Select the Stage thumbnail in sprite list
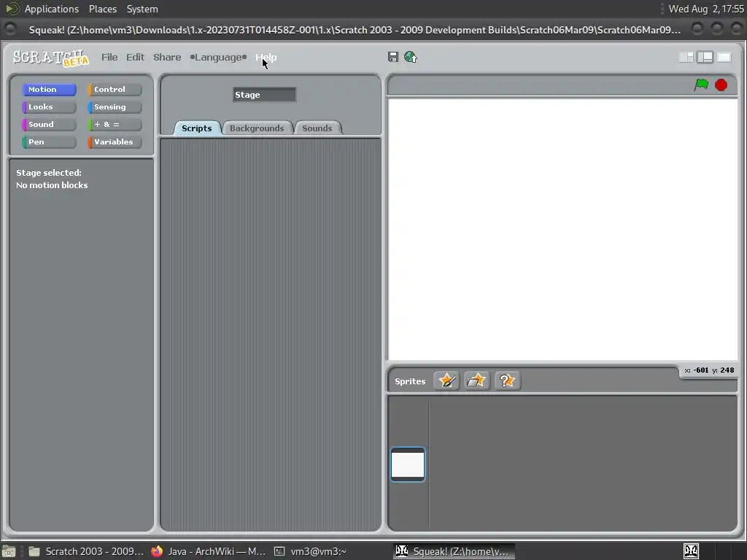The height and width of the screenshot is (560, 747). [x=408, y=464]
